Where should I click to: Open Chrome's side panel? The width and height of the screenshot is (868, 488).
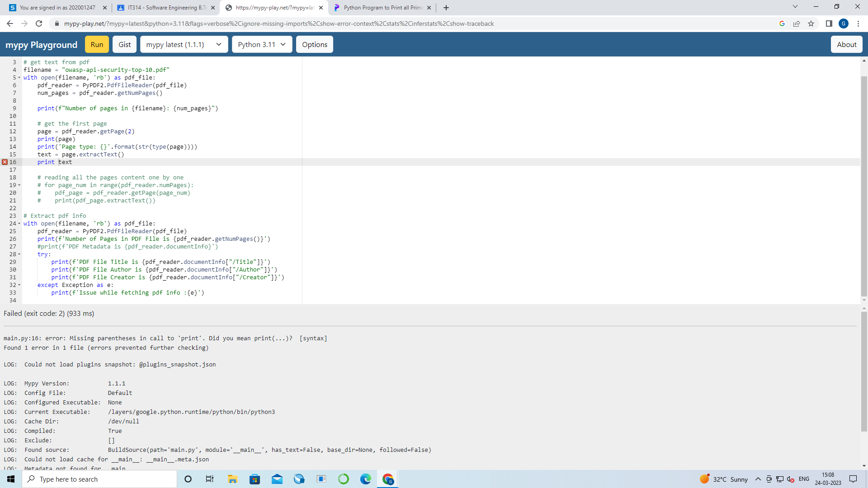coord(830,23)
